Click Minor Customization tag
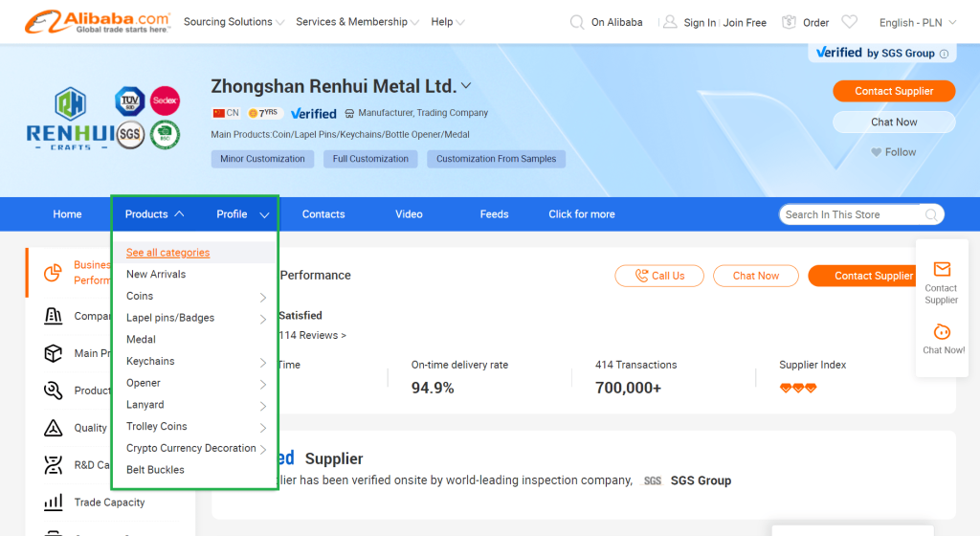980x536 pixels. point(262,159)
